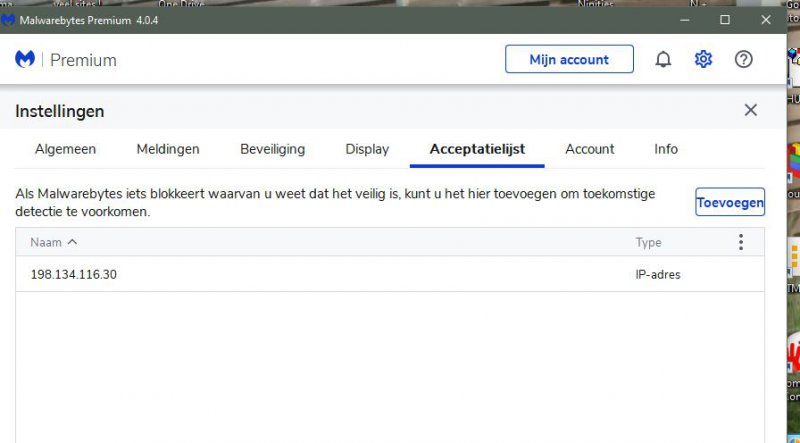This screenshot has width=800, height=443.
Task: Switch to the Meldingen tab
Action: pyautogui.click(x=168, y=149)
